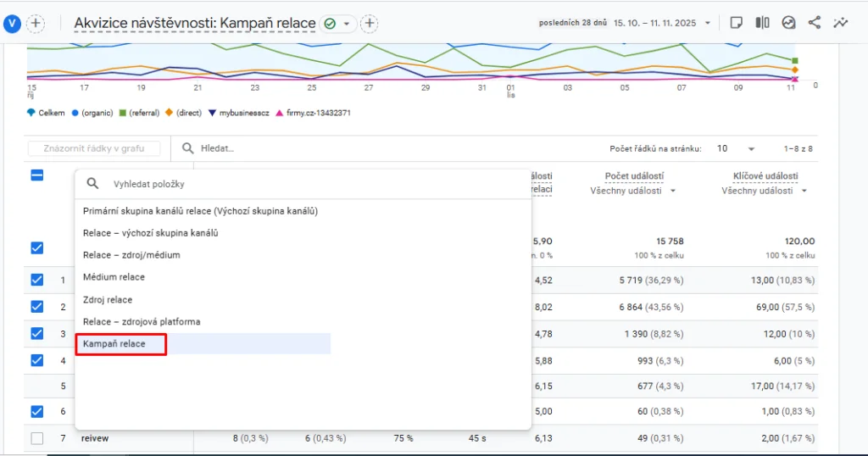
Task: Click the blue V segment badge
Action: [x=12, y=23]
